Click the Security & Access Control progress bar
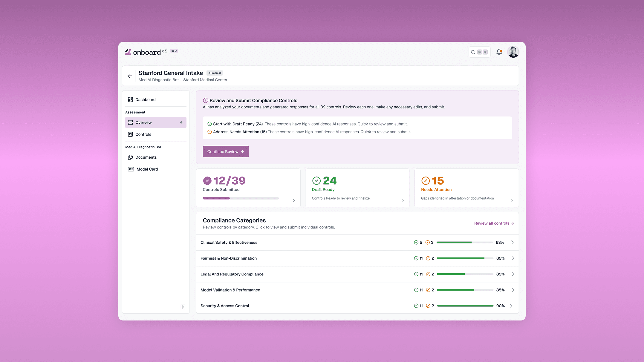644x362 pixels. coord(465,306)
